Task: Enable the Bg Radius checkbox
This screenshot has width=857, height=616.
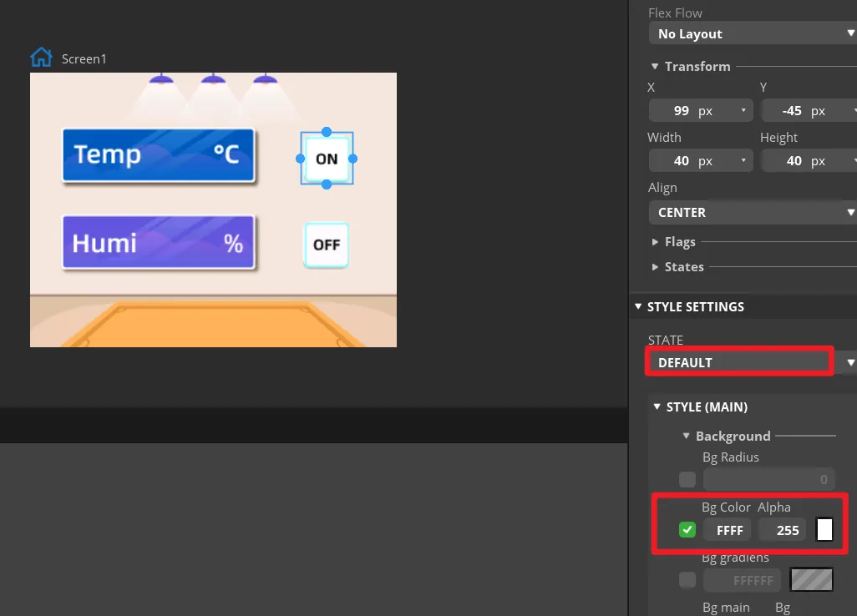Action: pos(687,479)
